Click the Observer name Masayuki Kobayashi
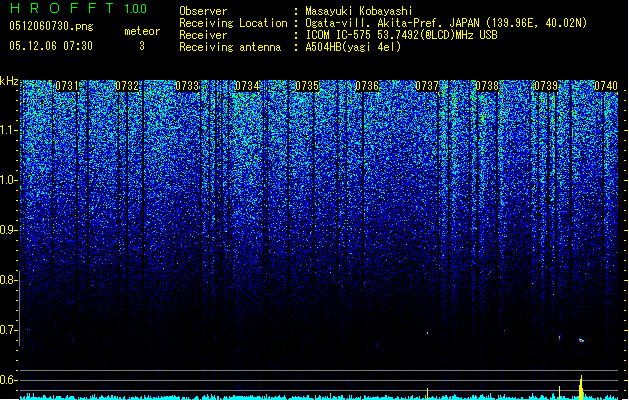Image resolution: width=629 pixels, height=400 pixels. [359, 11]
